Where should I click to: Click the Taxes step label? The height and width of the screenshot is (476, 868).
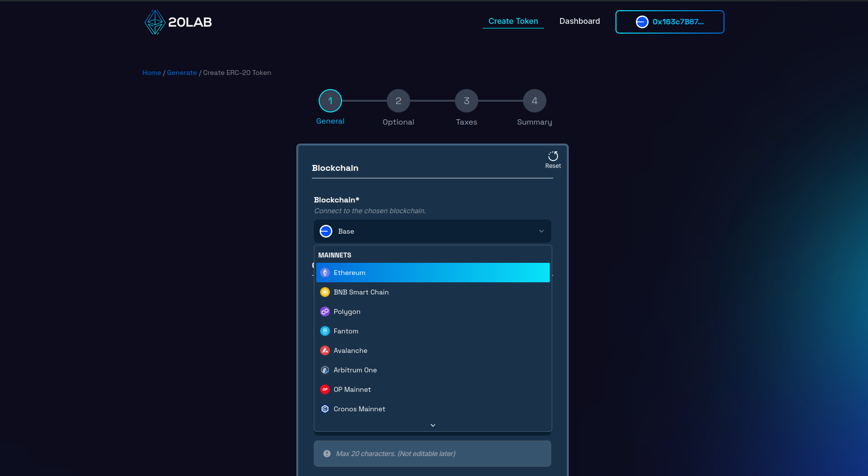pos(467,122)
